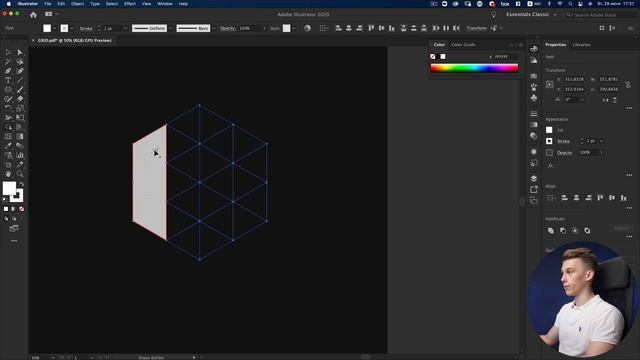Image resolution: width=640 pixels, height=360 pixels.
Task: Click the Stroke link in Appearance section
Action: (x=563, y=141)
